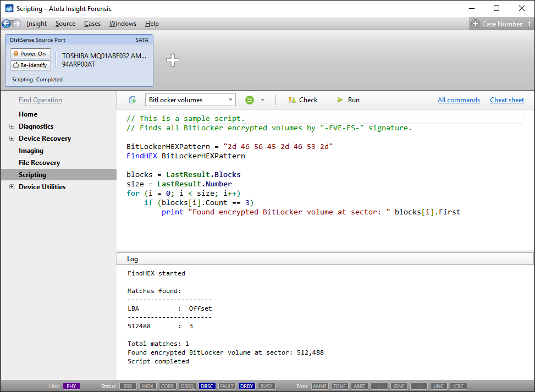Expand the Device Utilities tree node
The width and height of the screenshot is (535, 392).
(12, 186)
